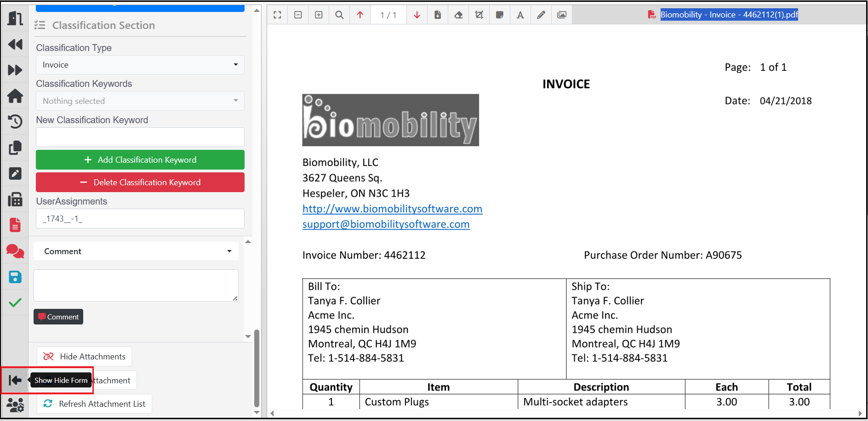Screen dimensions: 868x421
Task: Select the Crop tool in viewer toolbar
Action: 479,15
